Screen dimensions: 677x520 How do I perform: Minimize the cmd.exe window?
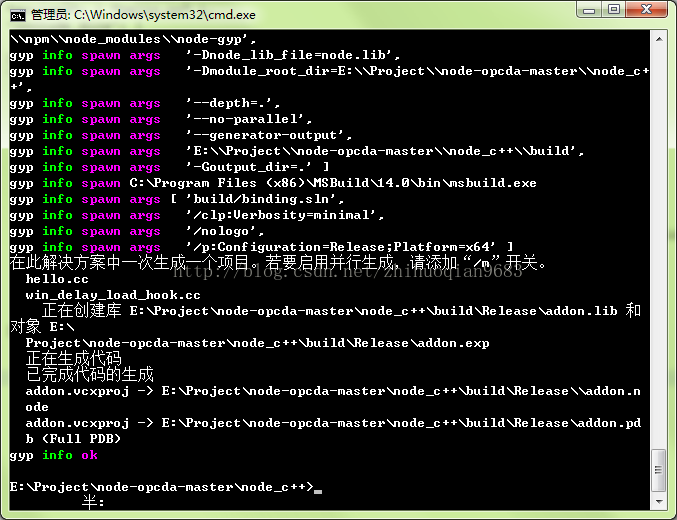tap(589, 10)
